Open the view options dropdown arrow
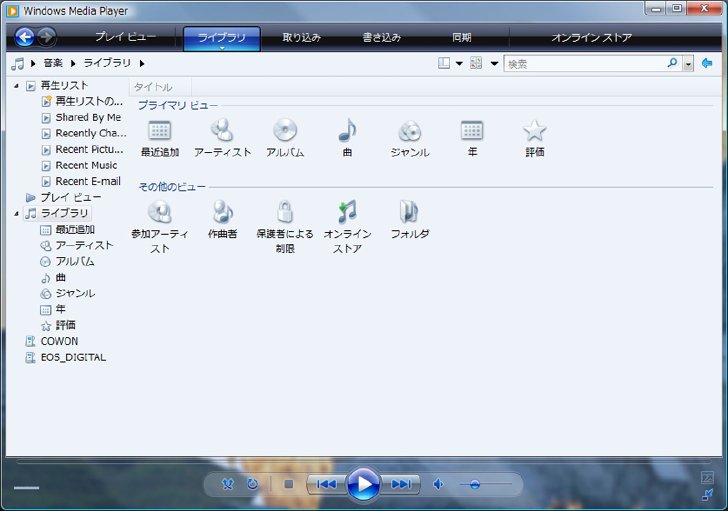 pos(494,64)
